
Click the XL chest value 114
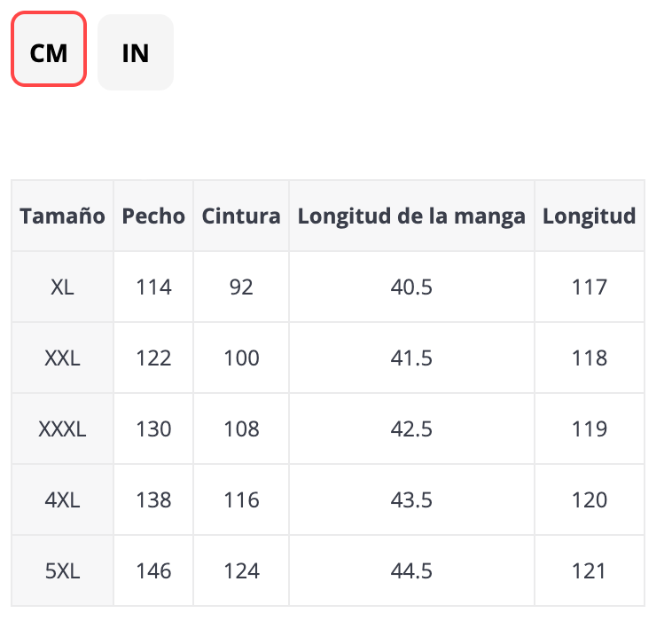click(x=153, y=287)
